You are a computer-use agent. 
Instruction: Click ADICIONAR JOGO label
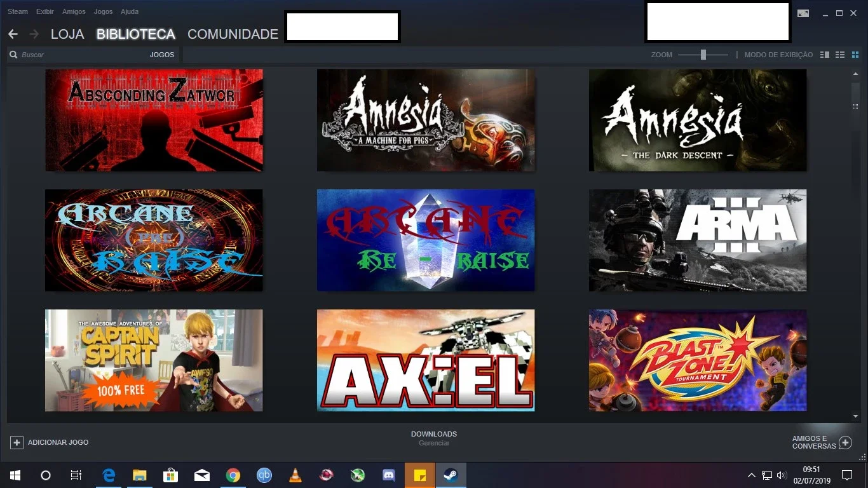pyautogui.click(x=58, y=442)
